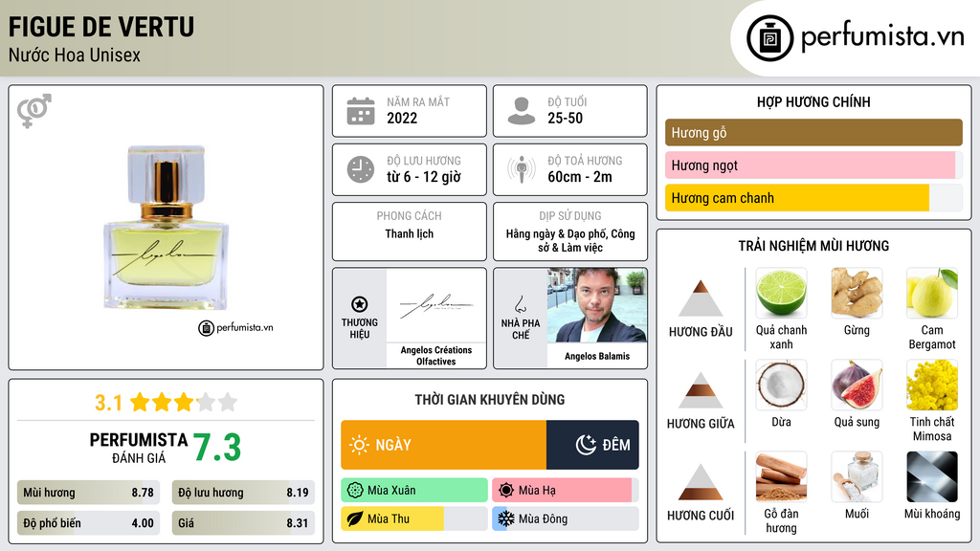
Task: Click the snowflake icon for Mùa Đông
Action: click(505, 519)
